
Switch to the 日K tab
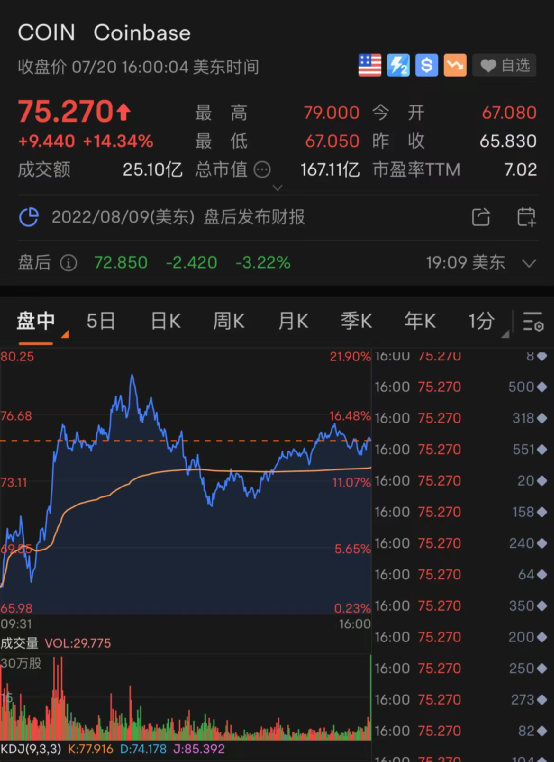[x=165, y=321]
